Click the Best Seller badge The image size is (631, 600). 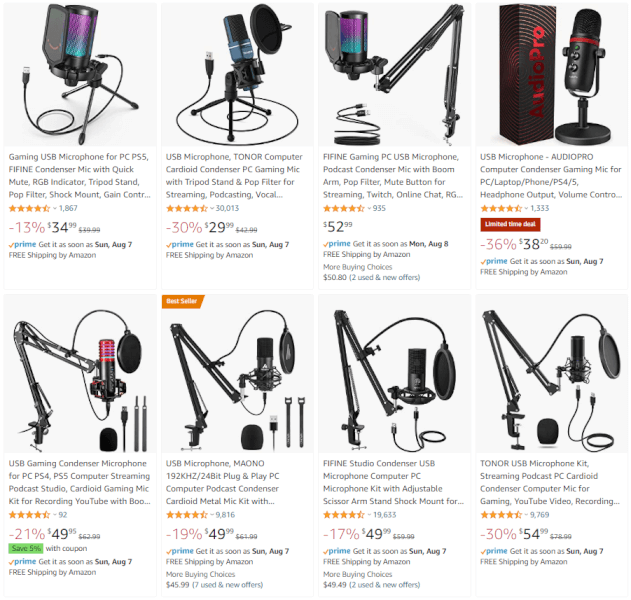[183, 301]
